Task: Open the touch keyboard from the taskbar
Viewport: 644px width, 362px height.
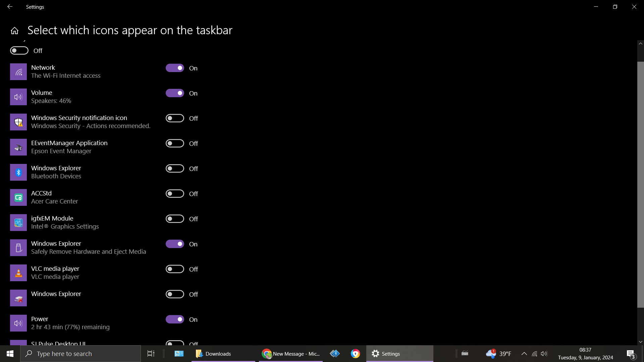Action: [x=465, y=353]
